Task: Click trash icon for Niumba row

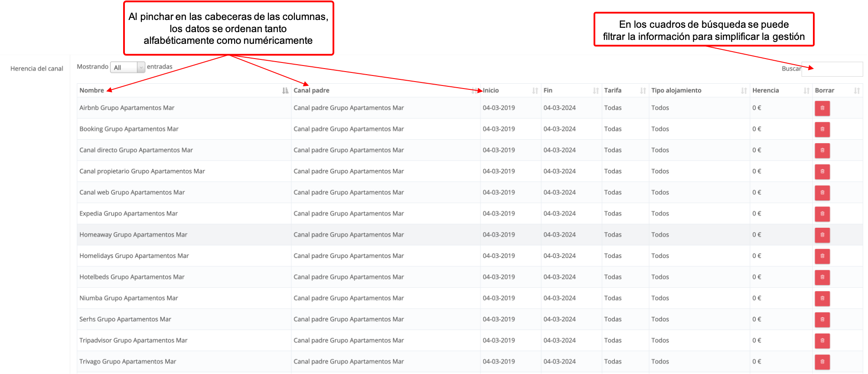Action: [x=822, y=299]
